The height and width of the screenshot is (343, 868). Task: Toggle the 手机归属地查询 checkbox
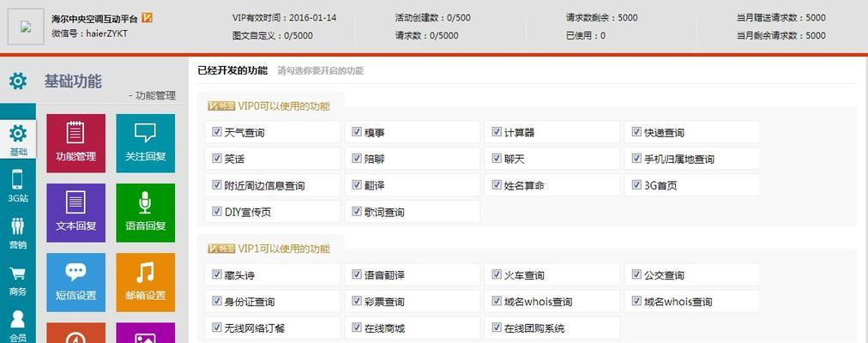636,159
